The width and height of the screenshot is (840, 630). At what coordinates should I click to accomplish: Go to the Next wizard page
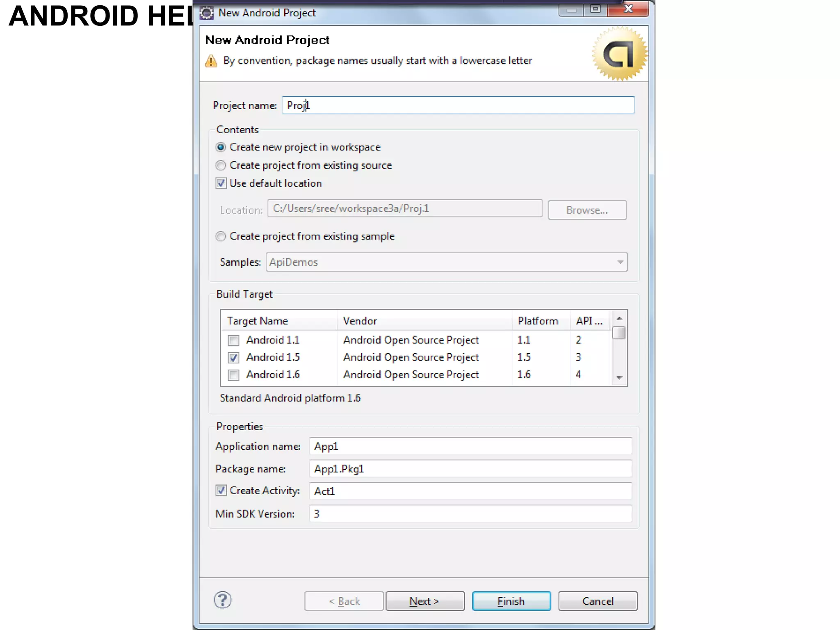pos(425,601)
